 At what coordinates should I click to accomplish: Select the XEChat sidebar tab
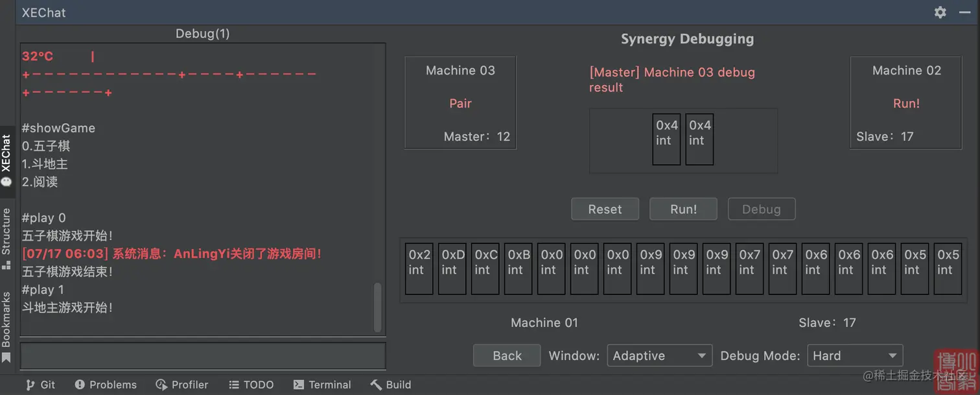(6, 160)
